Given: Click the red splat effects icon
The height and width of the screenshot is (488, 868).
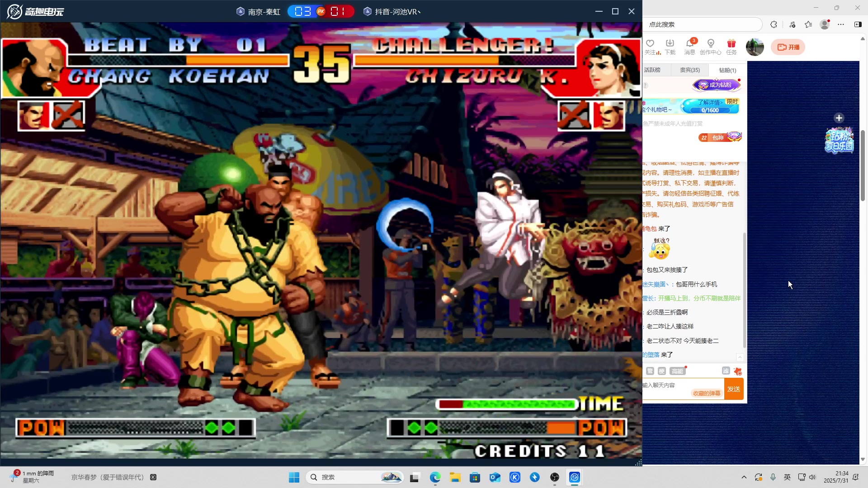Looking at the screenshot, I should point(738,371).
